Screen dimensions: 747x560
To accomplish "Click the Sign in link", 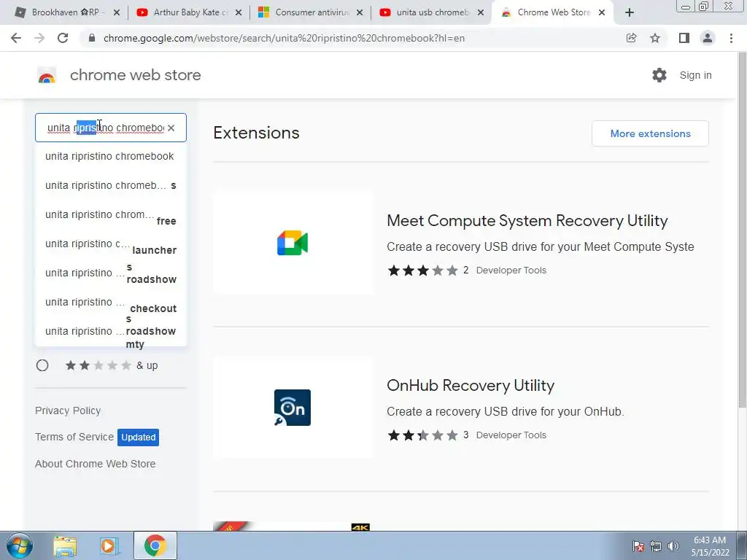I will pyautogui.click(x=695, y=75).
